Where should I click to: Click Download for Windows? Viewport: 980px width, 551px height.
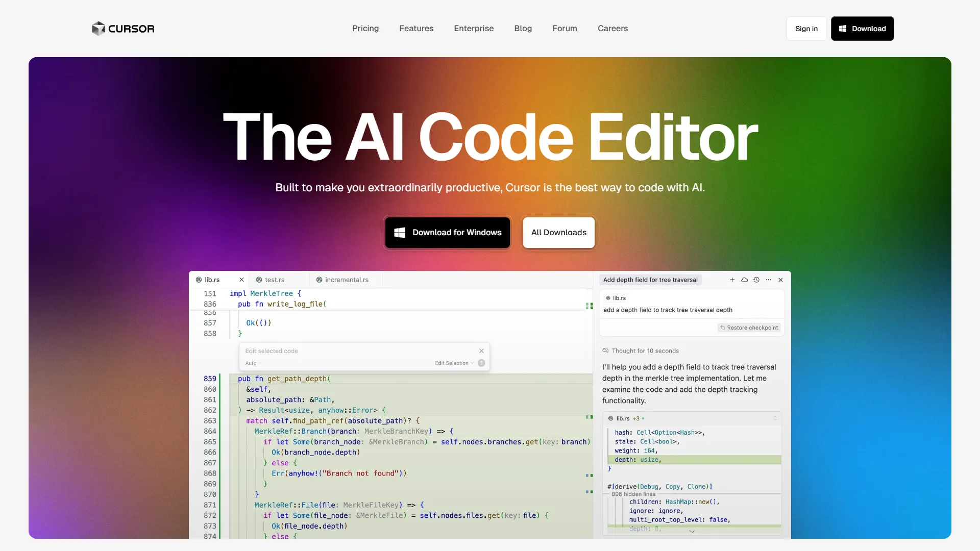pos(447,232)
